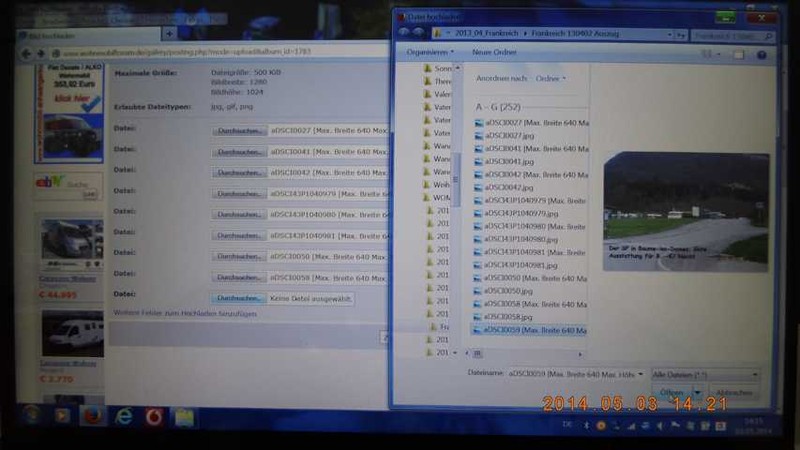The height and width of the screenshot is (450, 800).
Task: Click the Abbrechen button
Action: [x=733, y=393]
